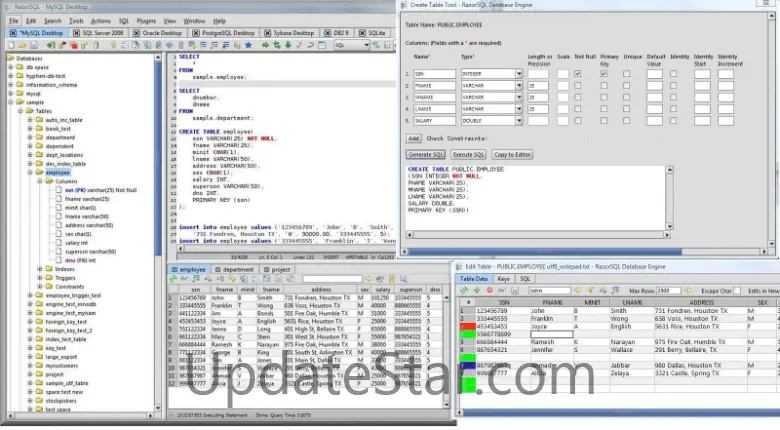Click the Add button in Create Table Tool
This screenshot has height=430, width=780.
pyautogui.click(x=413, y=138)
